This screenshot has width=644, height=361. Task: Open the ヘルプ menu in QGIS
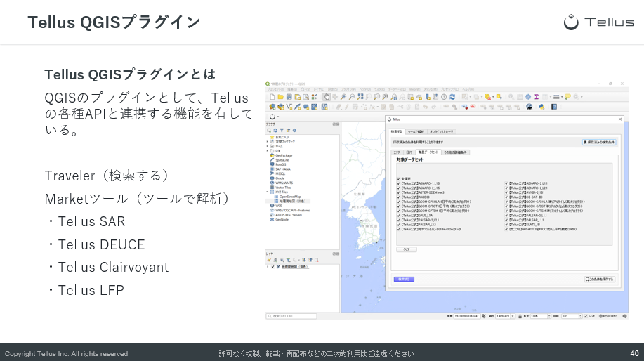tap(468, 89)
